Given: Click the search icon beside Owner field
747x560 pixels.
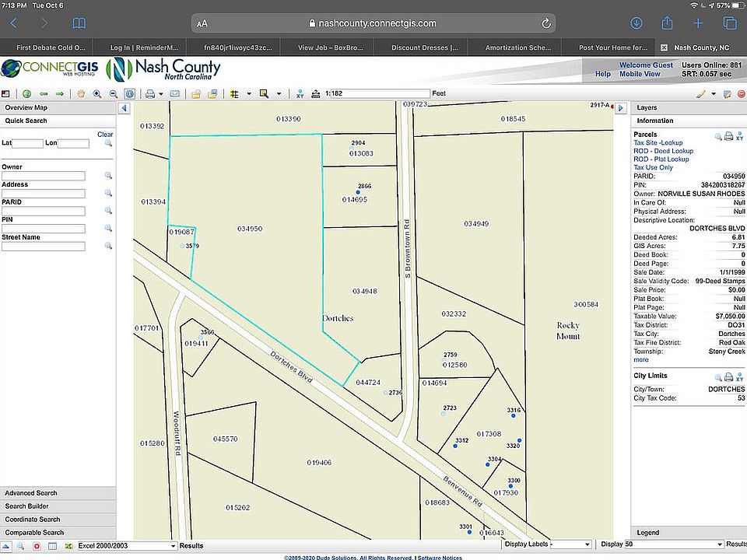Looking at the screenshot, I should pyautogui.click(x=109, y=176).
